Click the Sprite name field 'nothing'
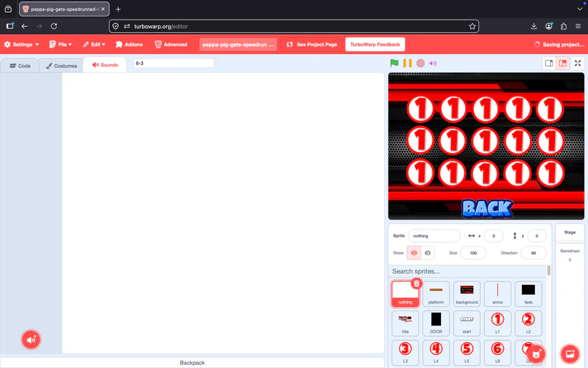 pos(434,236)
